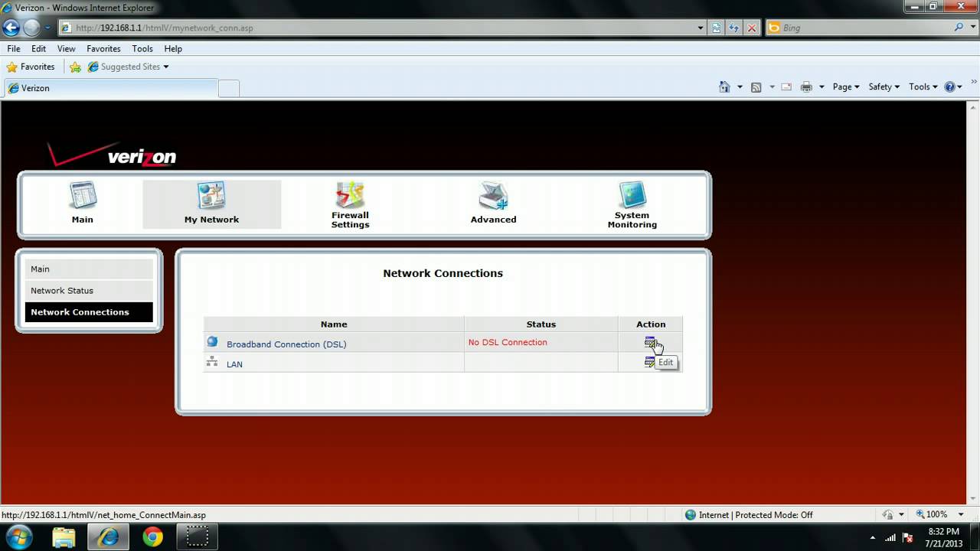The image size is (980, 551).
Task: Stop loading with the red X icon
Action: (x=752, y=28)
